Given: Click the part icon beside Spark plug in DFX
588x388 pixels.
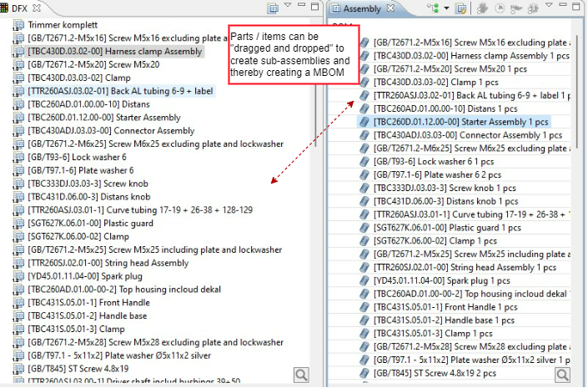Looking at the screenshot, I should click(18, 276).
